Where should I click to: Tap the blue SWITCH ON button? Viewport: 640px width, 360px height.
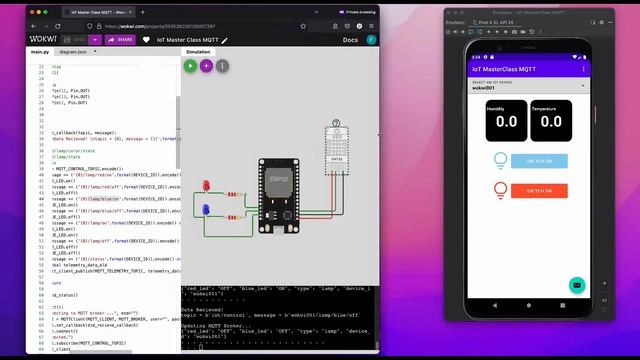[x=539, y=161]
